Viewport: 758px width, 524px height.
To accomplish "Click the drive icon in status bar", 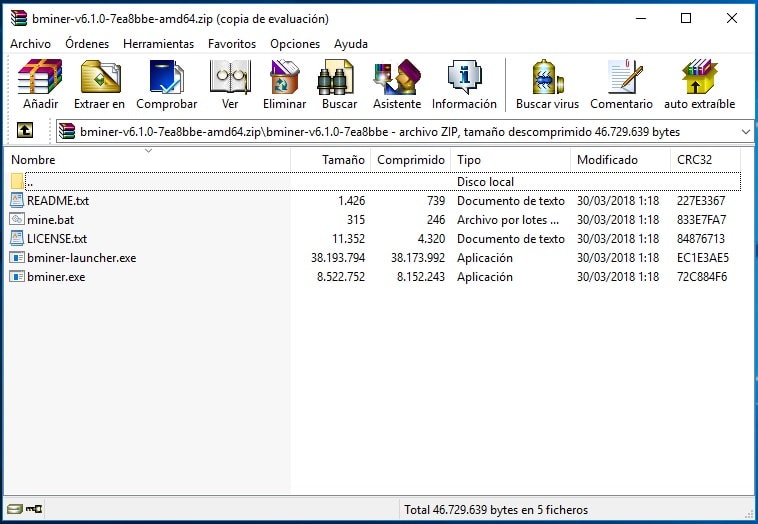I will tap(15, 509).
